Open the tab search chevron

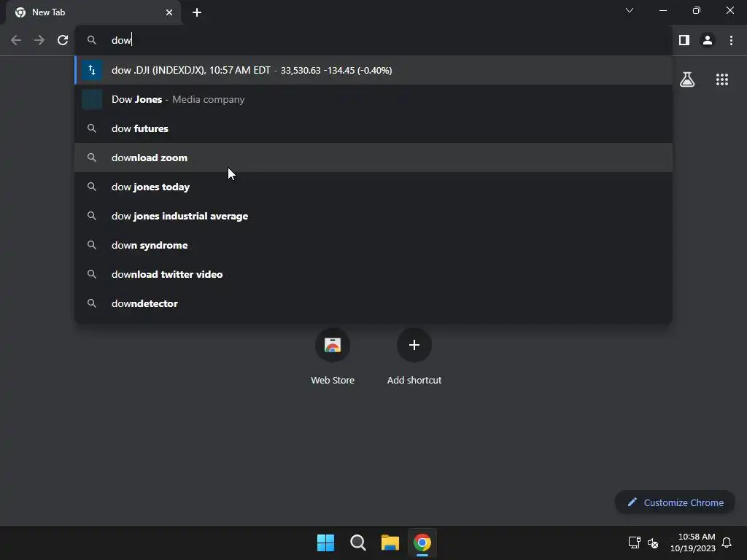630,10
